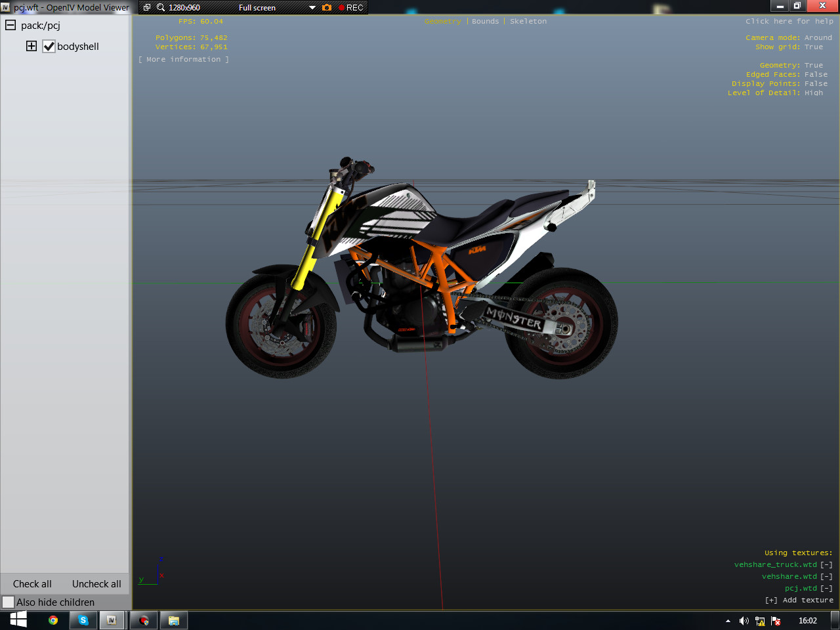Viewport: 840px width, 630px height.
Task: Click the recorder dropdown arrow
Action: click(x=312, y=8)
